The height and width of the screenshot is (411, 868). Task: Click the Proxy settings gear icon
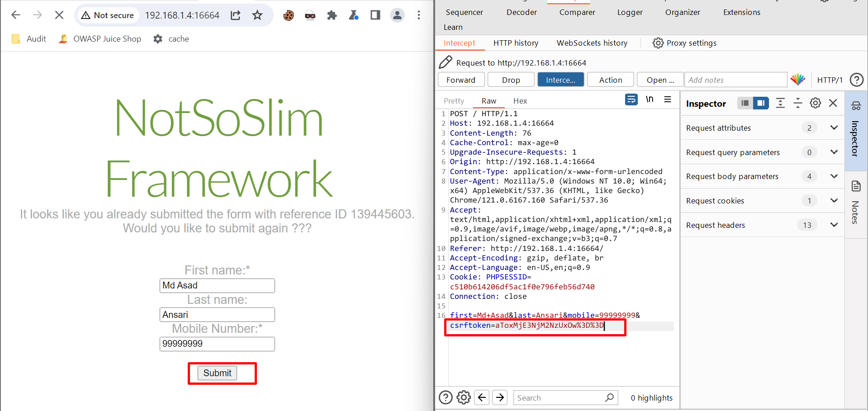click(x=658, y=43)
